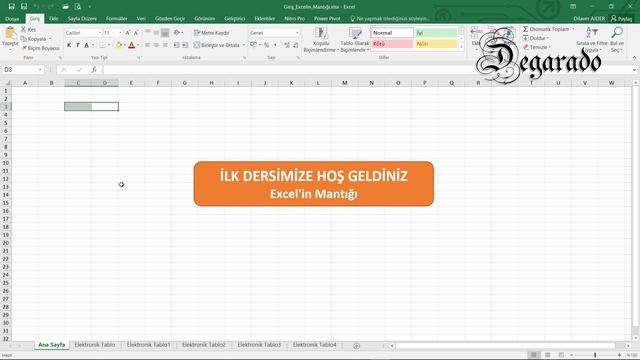Increase font size with the larger A icon

pos(128,33)
